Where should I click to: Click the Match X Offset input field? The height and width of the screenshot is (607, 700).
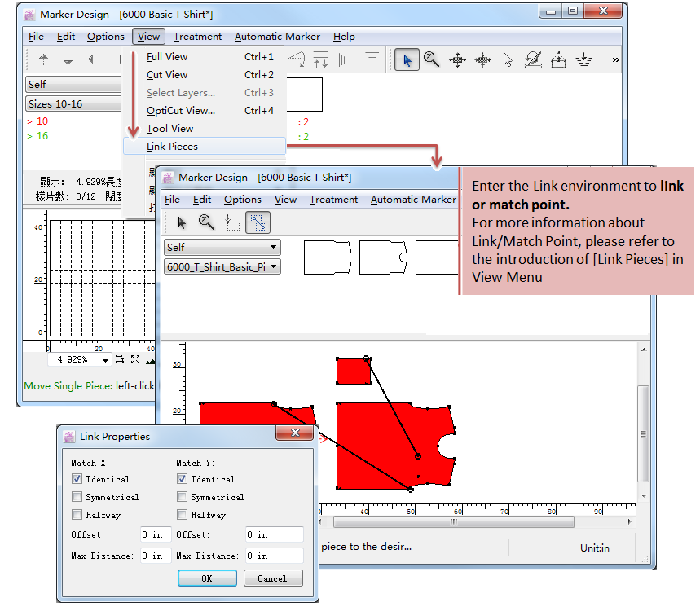click(155, 535)
